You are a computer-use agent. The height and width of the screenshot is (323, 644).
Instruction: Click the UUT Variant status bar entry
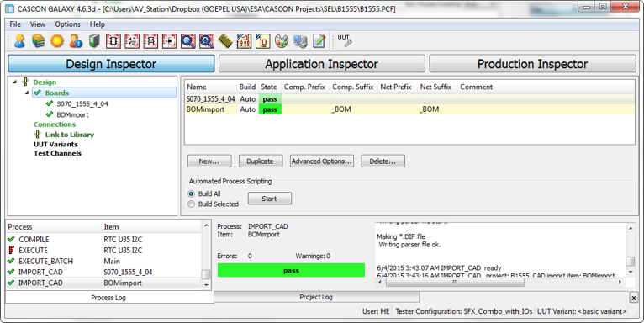click(582, 311)
